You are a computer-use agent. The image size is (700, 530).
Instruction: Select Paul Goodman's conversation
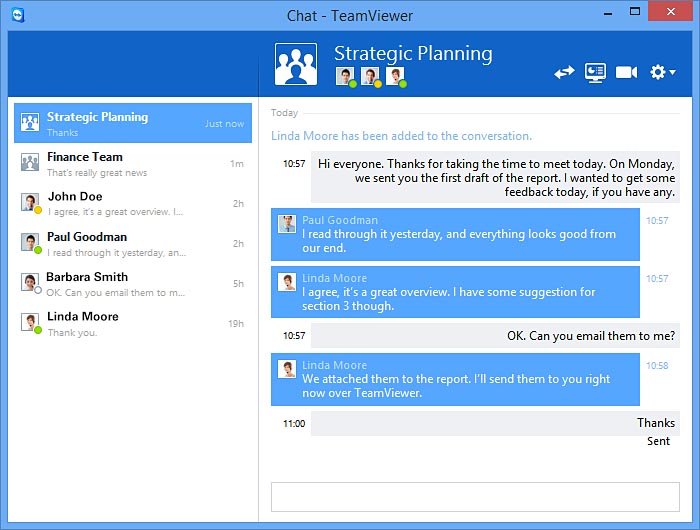(x=133, y=244)
